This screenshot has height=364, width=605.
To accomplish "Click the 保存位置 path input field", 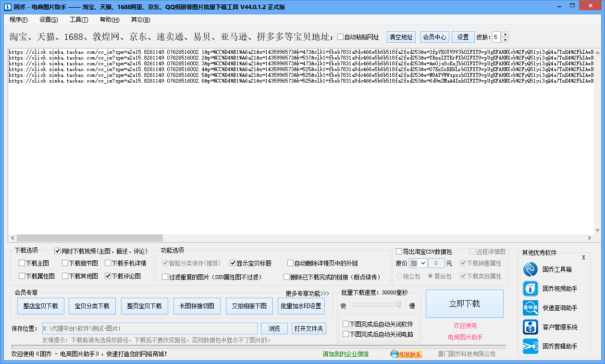I will [x=149, y=328].
